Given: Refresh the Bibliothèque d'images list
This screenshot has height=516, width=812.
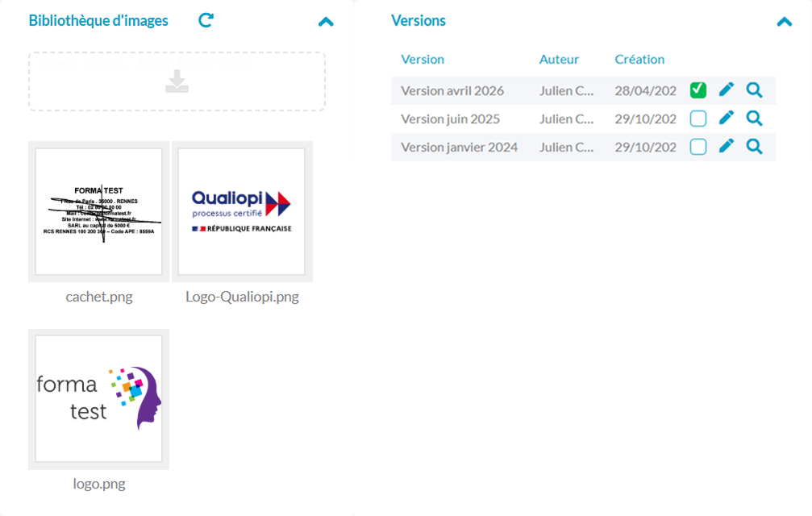Looking at the screenshot, I should [x=206, y=21].
